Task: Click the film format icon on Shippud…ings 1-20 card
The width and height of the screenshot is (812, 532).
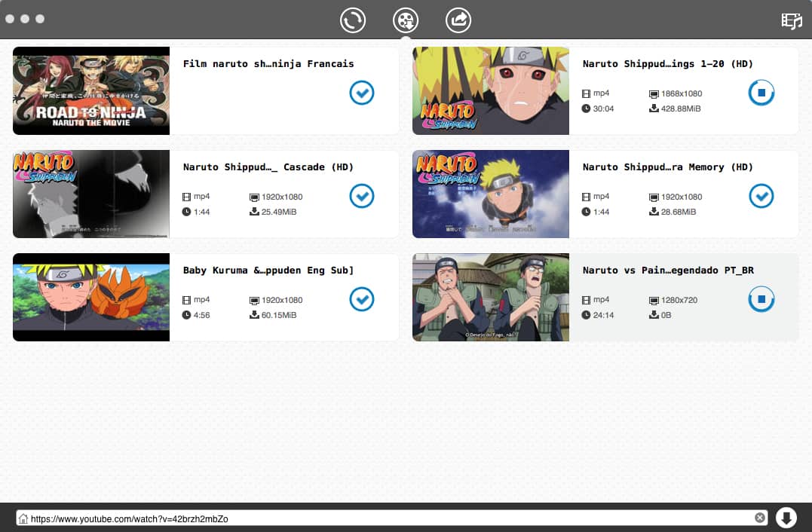Action: 586,93
